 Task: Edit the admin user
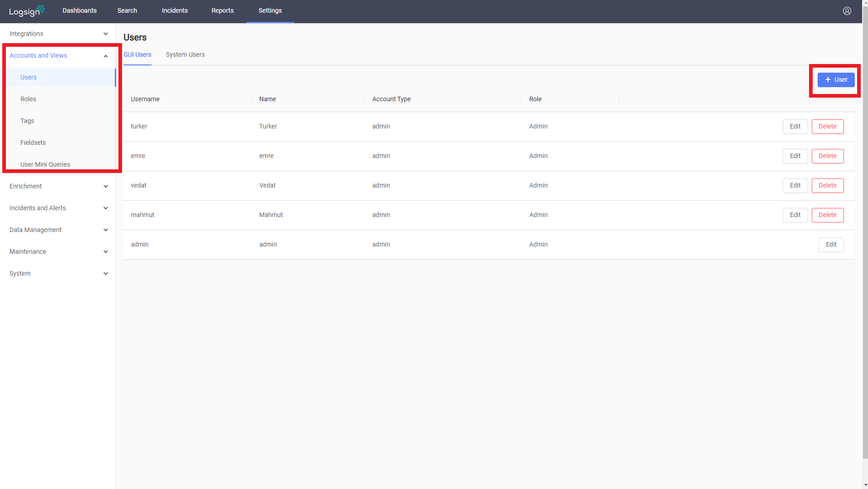[x=831, y=245]
